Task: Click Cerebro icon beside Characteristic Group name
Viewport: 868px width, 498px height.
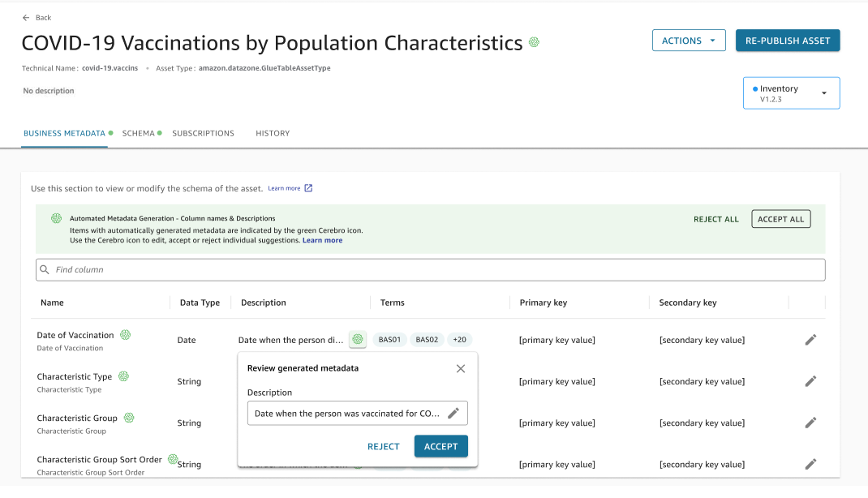Action: pyautogui.click(x=128, y=418)
